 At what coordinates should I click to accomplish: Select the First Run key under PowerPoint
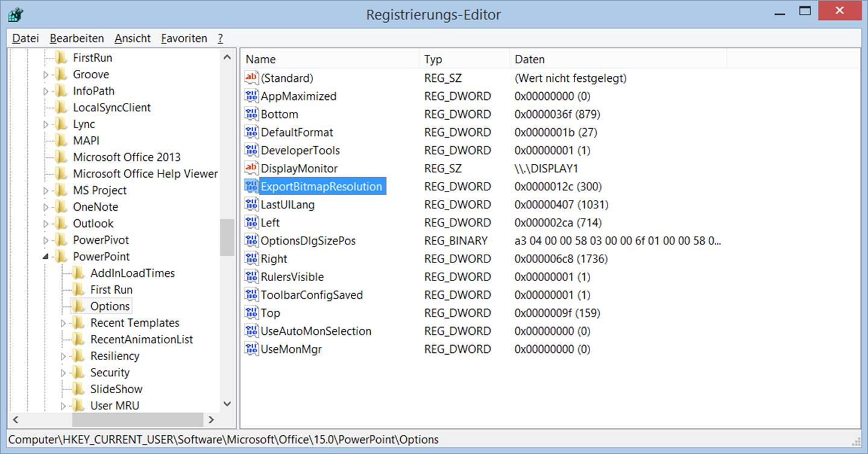pyautogui.click(x=111, y=290)
